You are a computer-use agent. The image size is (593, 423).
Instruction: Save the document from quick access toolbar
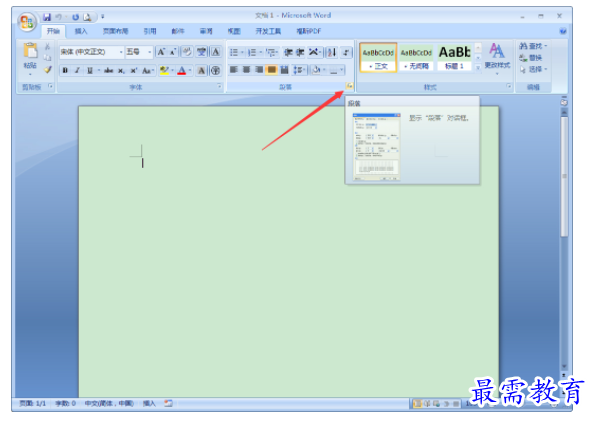tap(47, 17)
